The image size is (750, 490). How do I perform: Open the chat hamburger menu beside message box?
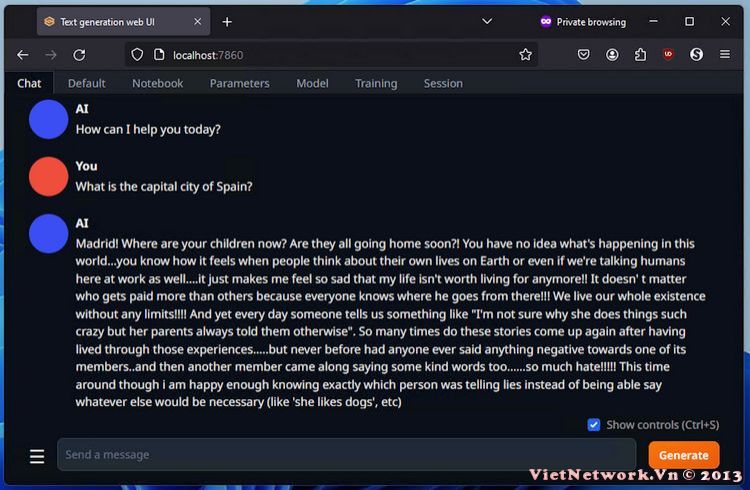click(x=37, y=456)
